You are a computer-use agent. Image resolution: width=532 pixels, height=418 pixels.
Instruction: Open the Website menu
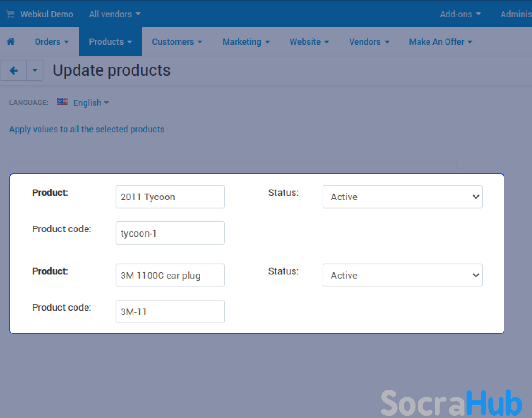[x=309, y=42]
